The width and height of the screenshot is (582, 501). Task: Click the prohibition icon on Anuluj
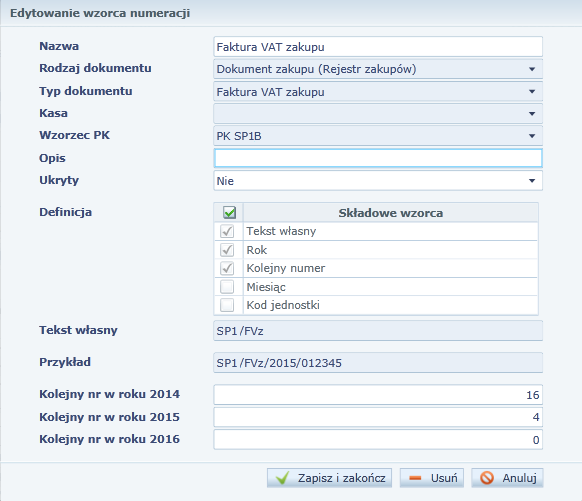(487, 478)
